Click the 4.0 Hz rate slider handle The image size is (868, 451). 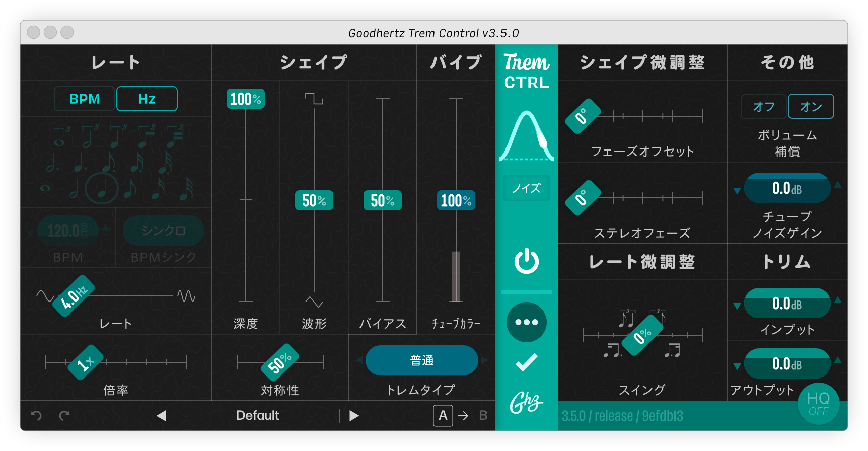click(74, 296)
